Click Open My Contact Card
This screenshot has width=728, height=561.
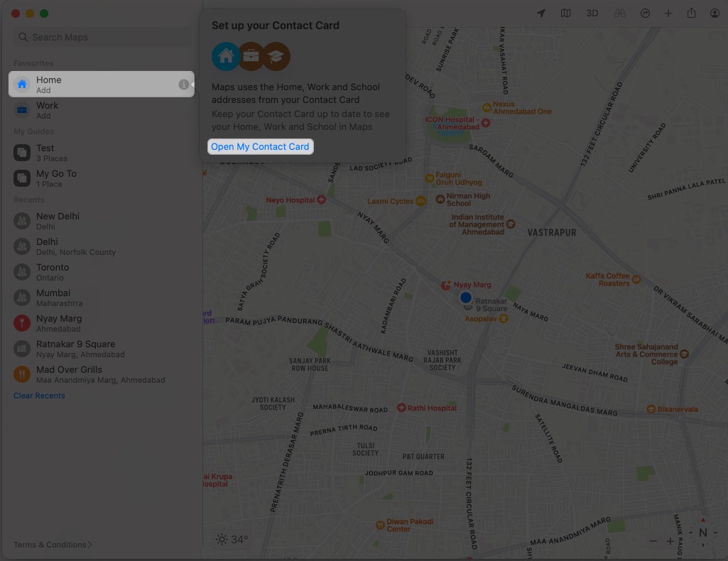[260, 146]
